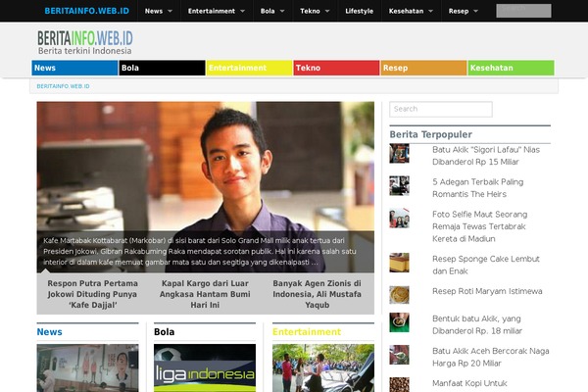Open thumbnail for Batu Akik Aceh Bercorak Naga

(x=399, y=355)
